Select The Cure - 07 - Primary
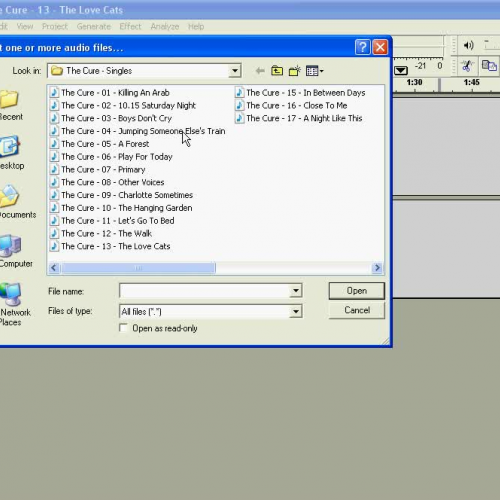 tap(98, 169)
